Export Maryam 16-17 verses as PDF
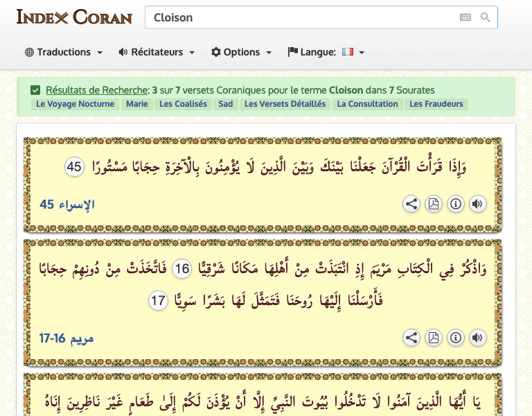 pyautogui.click(x=434, y=338)
